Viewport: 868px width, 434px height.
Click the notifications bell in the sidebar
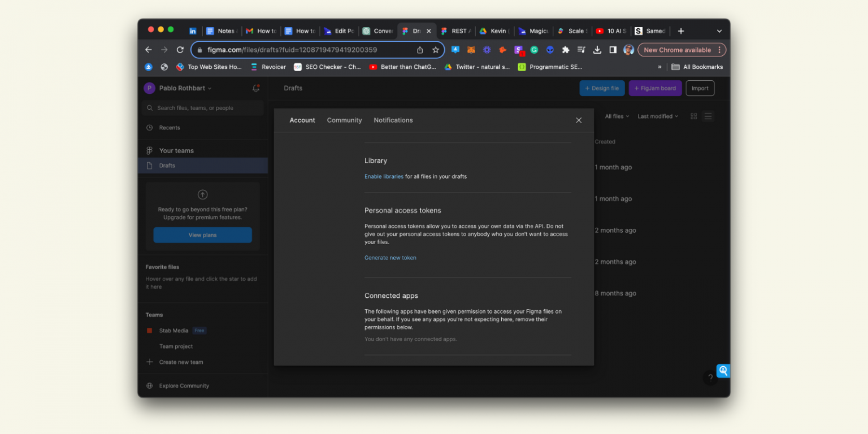255,88
